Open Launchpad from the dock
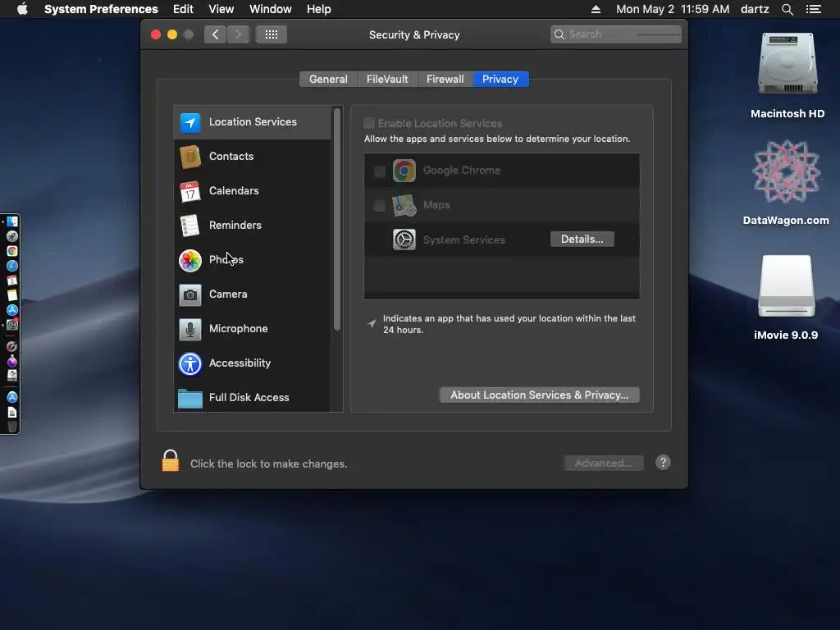This screenshot has height=630, width=840. 11,236
